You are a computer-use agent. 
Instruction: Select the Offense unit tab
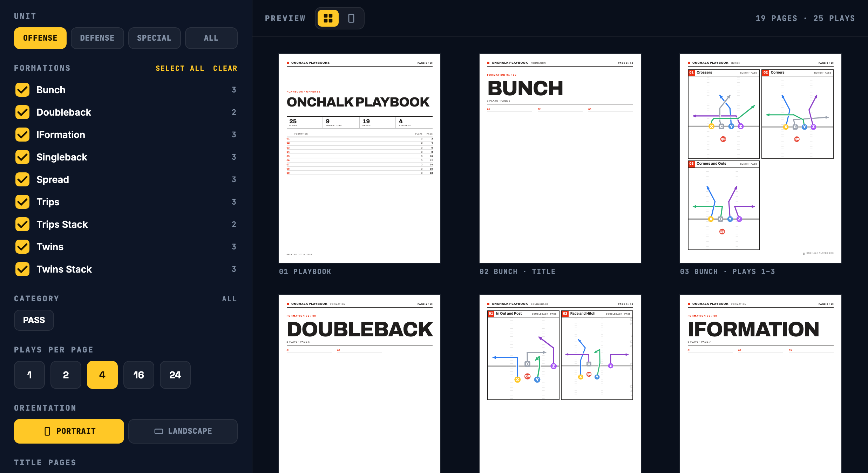pos(40,38)
